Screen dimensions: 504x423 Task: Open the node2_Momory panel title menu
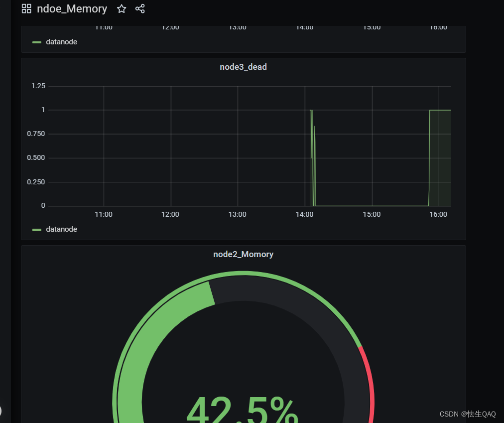pos(244,255)
